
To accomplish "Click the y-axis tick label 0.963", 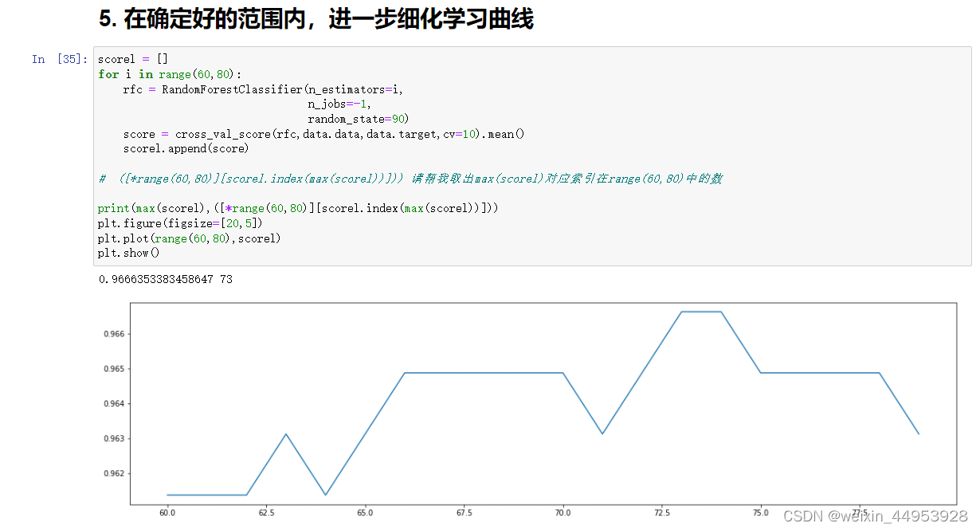I will coord(116,439).
